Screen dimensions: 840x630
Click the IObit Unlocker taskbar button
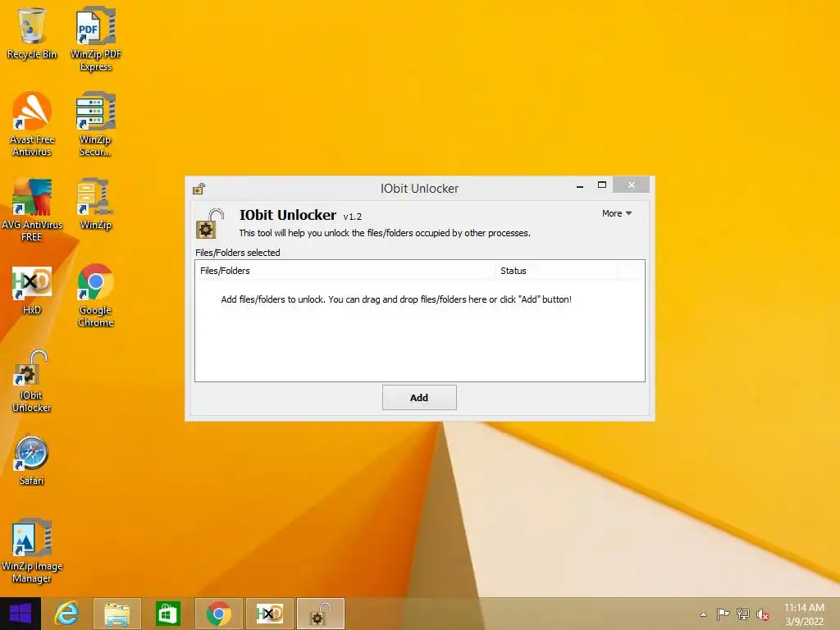click(x=321, y=614)
